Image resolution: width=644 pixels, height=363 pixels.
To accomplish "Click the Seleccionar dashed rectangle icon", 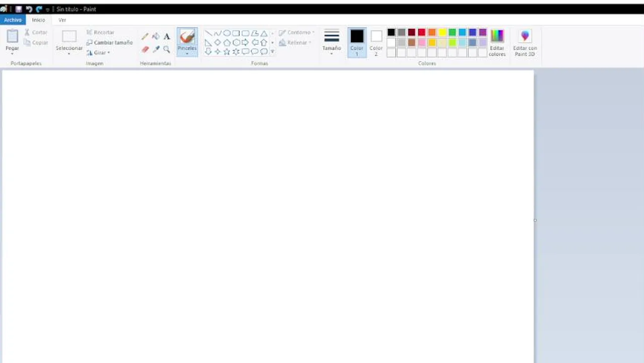I will pos(69,36).
